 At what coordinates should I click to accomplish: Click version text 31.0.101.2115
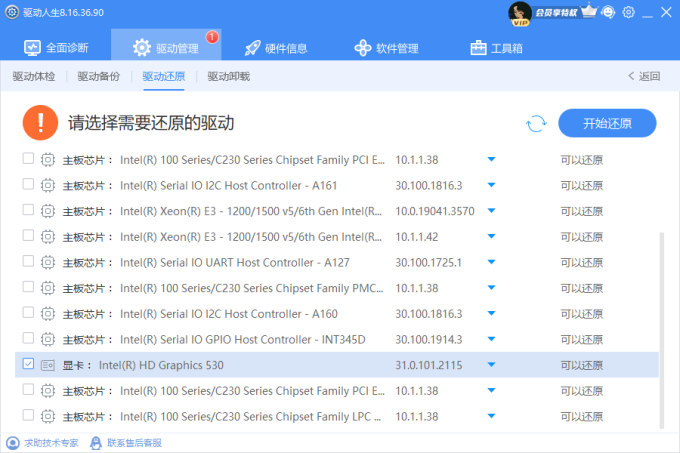428,365
